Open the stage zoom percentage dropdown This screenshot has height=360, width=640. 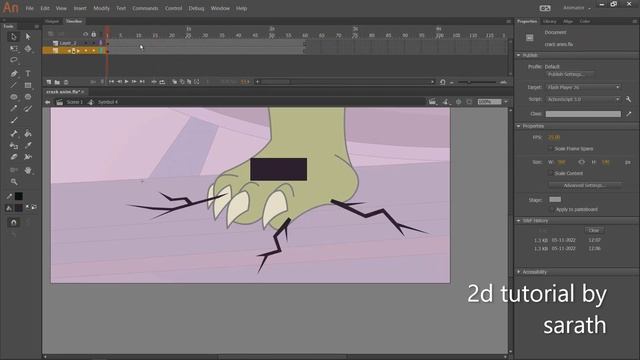[506, 102]
